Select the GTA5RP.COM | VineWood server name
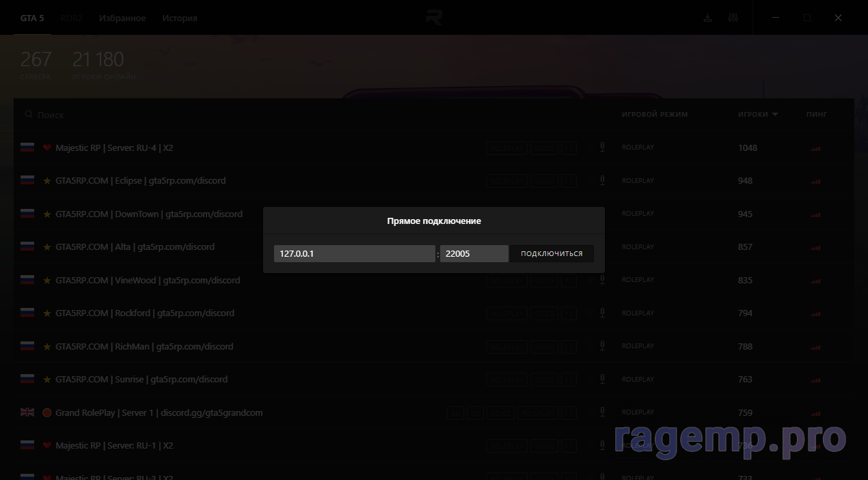 pyautogui.click(x=148, y=280)
